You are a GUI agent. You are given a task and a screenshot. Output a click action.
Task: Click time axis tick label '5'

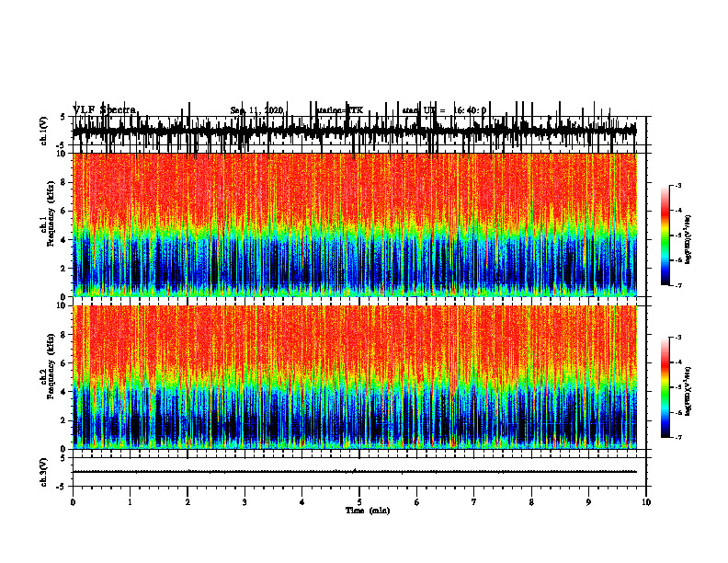[x=359, y=502]
